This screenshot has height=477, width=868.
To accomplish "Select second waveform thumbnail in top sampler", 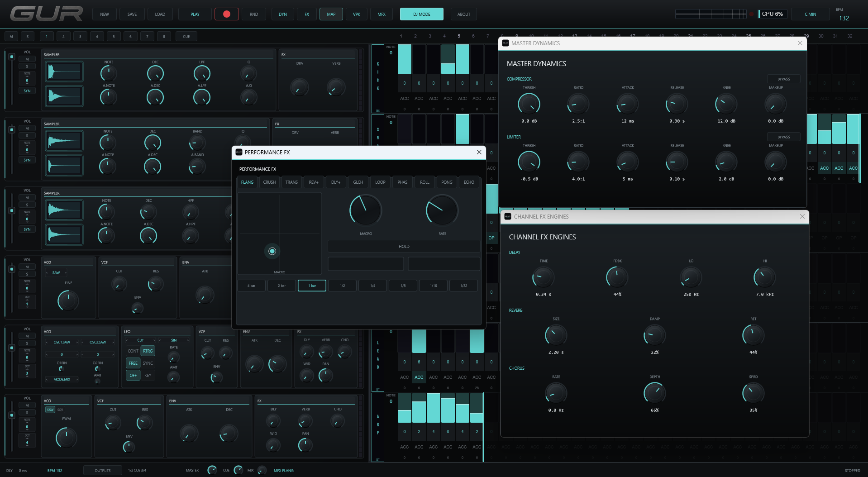I will 64,96.
